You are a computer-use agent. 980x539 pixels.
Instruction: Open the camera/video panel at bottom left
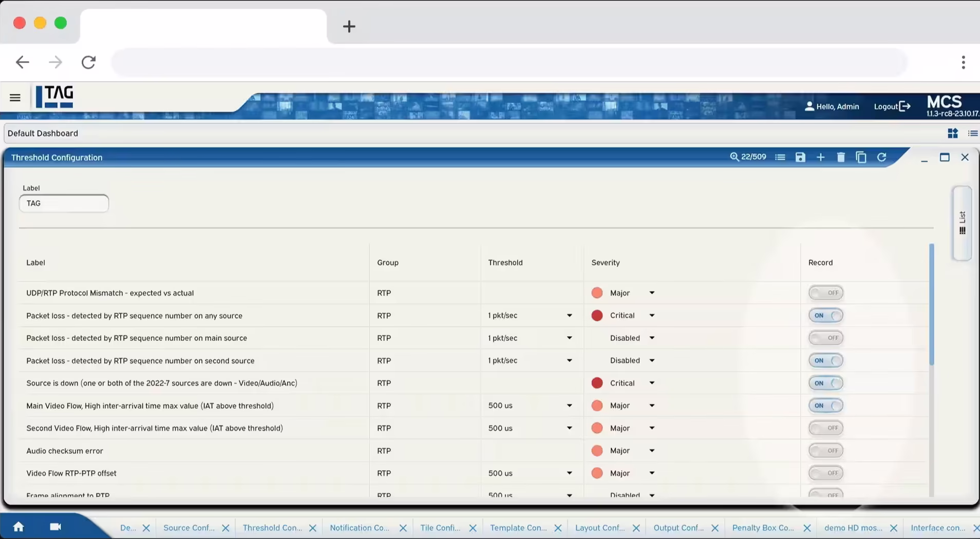tap(55, 527)
